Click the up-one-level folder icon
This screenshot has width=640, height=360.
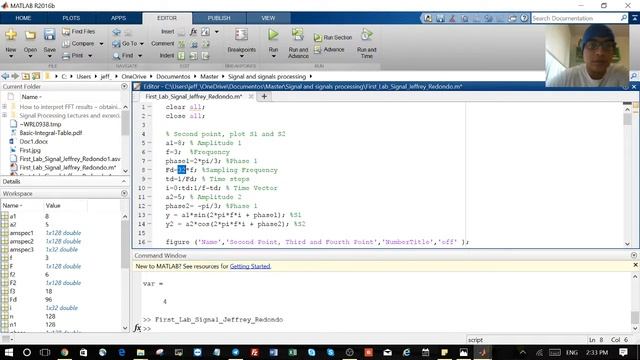[26, 76]
